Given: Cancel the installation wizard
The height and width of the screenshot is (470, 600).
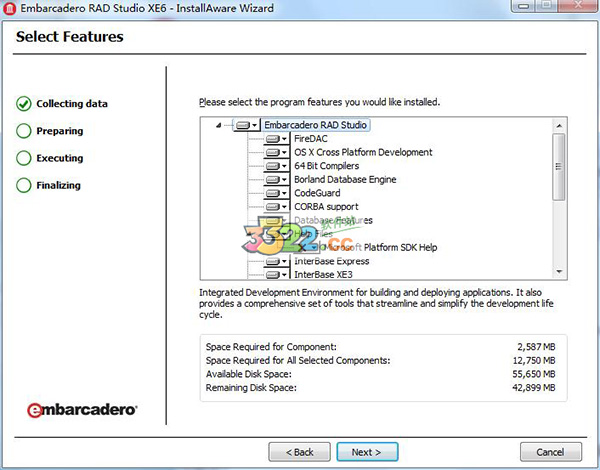Looking at the screenshot, I should [x=551, y=452].
